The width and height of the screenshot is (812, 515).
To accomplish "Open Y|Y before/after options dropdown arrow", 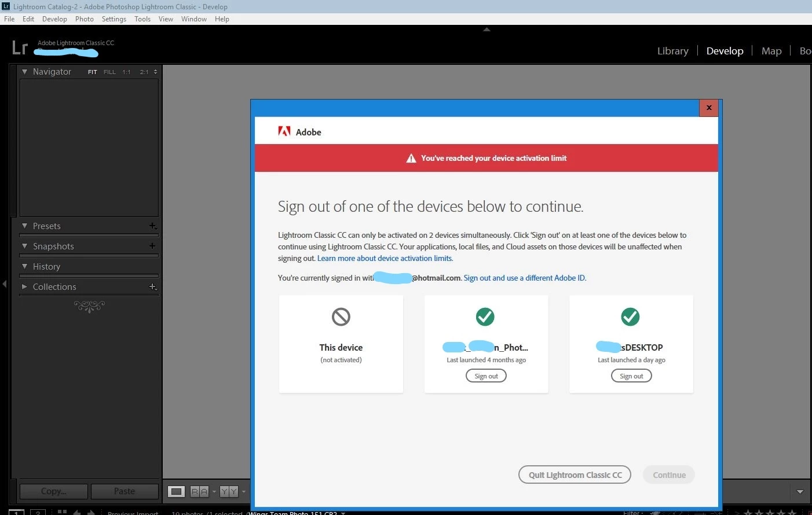I will click(244, 491).
